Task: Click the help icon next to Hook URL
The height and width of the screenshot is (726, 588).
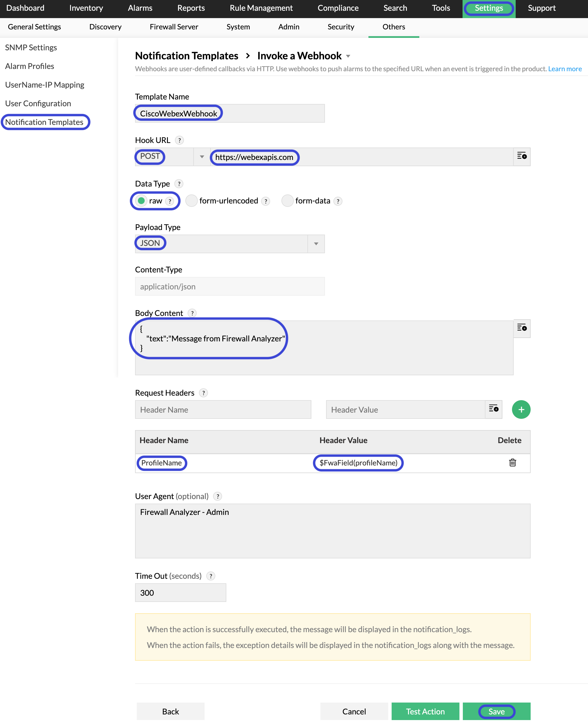Action: click(x=179, y=140)
